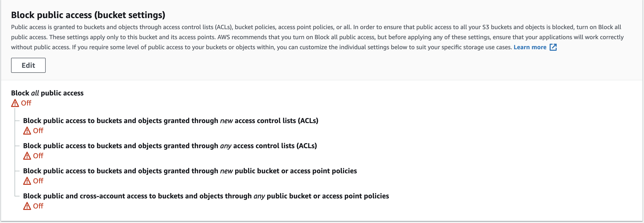Click Off status for new bucket policies setting

pos(38,181)
